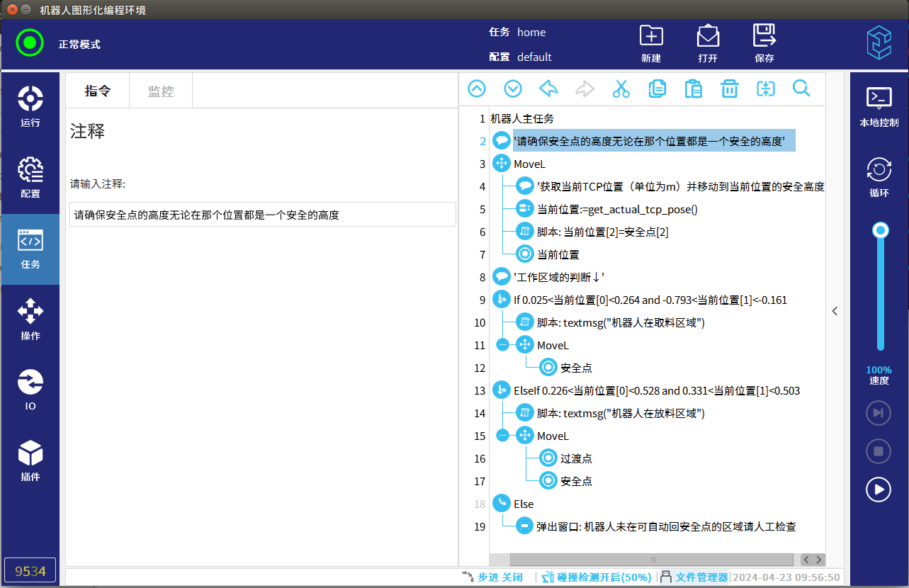Image resolution: width=909 pixels, height=588 pixels.
Task: Click the 请输入注释 comment input field
Action: click(x=263, y=215)
